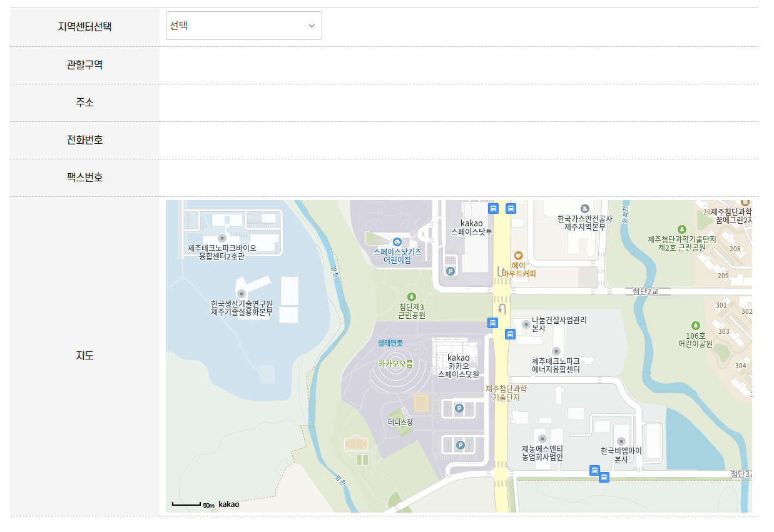The width and height of the screenshot is (774, 532).
Task: Click the southernmost parking icon on map
Action: tap(461, 445)
